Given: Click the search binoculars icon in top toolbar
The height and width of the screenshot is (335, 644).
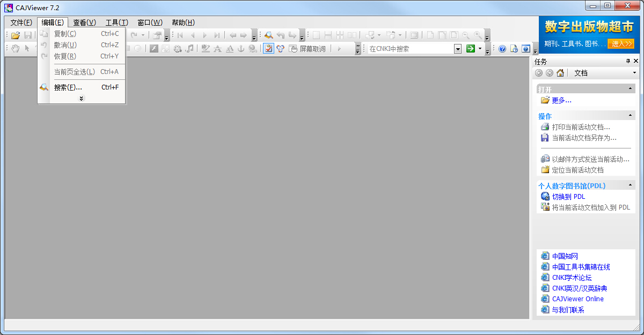Looking at the screenshot, I should tap(268, 35).
